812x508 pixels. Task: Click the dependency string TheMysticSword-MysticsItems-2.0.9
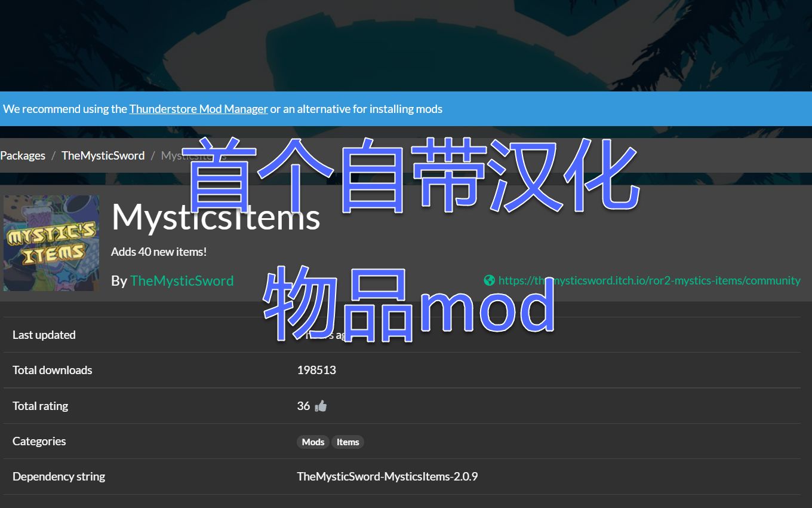388,476
